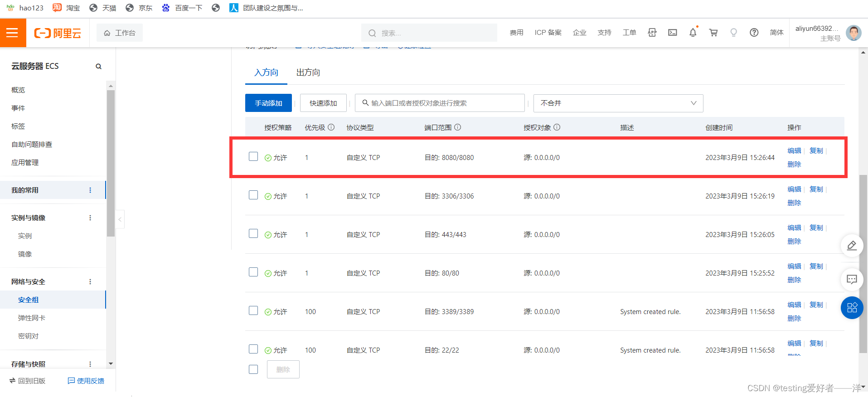
Task: Click the sidebar scroll-down arrow
Action: coord(111,364)
